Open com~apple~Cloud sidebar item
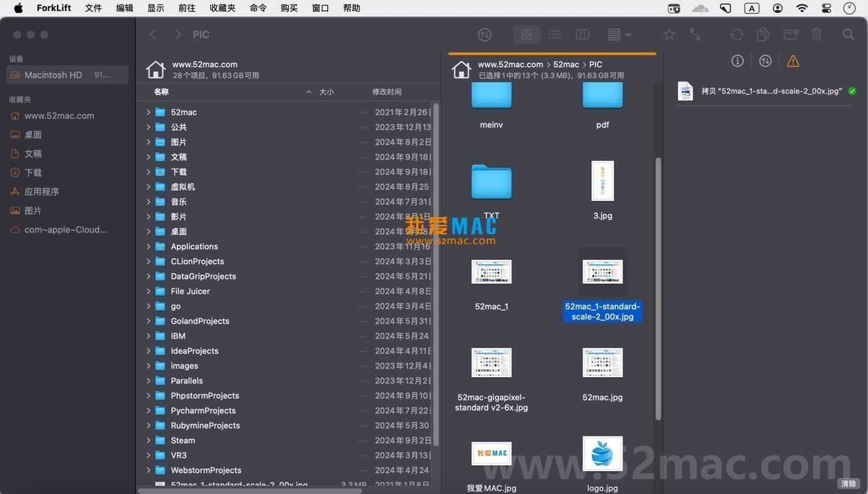868x494 pixels. pyautogui.click(x=67, y=229)
